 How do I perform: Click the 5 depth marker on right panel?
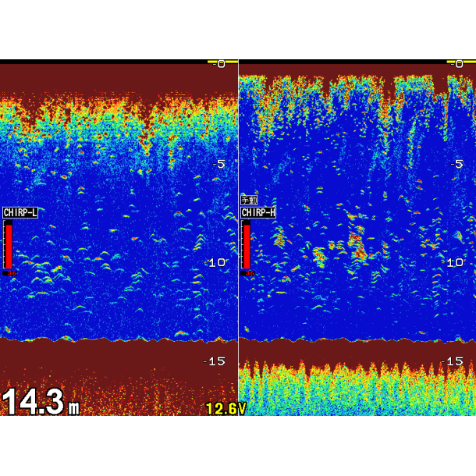(457, 164)
